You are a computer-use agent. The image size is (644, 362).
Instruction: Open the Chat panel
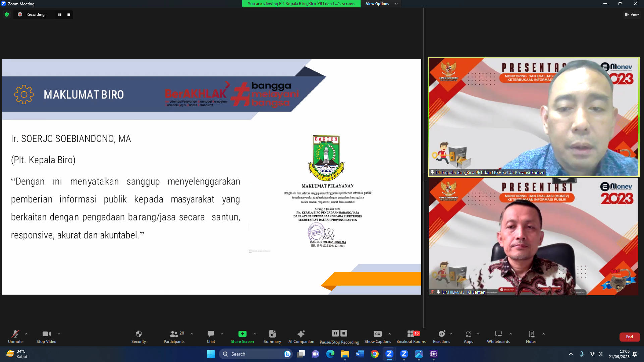(211, 334)
